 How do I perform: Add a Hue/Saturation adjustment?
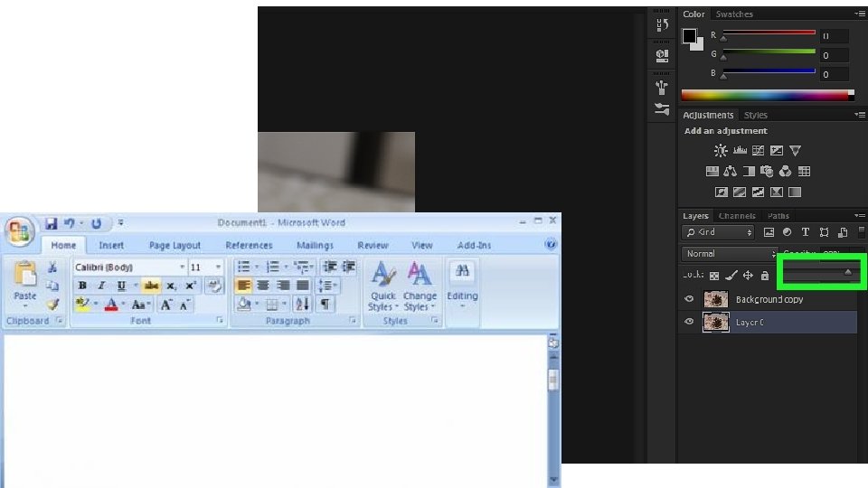pyautogui.click(x=712, y=172)
